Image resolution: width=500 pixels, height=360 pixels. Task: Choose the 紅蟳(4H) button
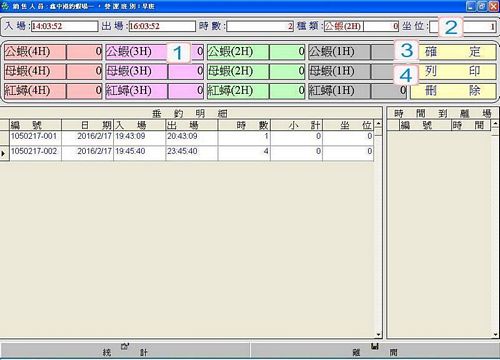click(35, 91)
